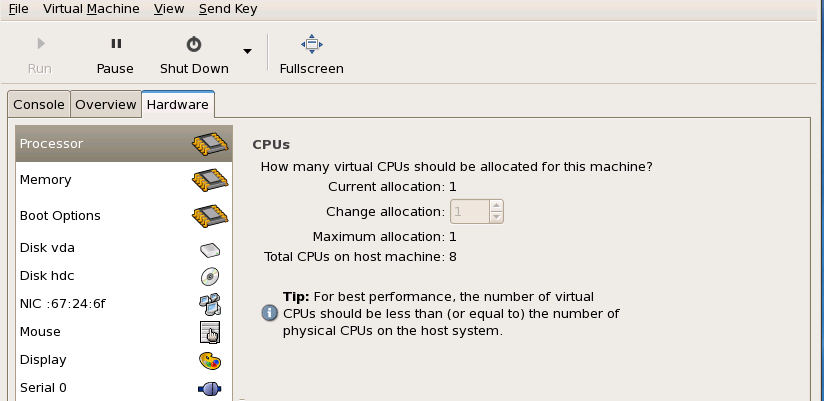The height and width of the screenshot is (401, 824).
Task: Click the Change allocation input field
Action: click(x=469, y=211)
